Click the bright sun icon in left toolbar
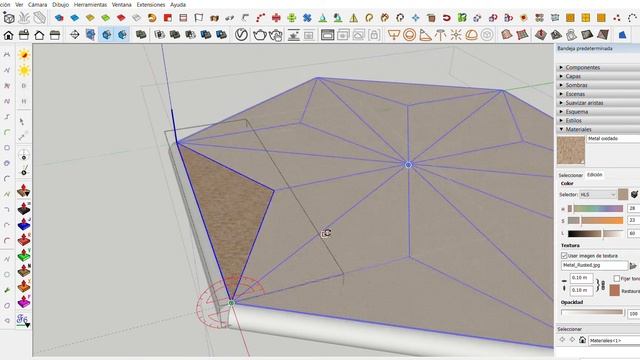Viewport: 640px width, 360px height. point(24,71)
